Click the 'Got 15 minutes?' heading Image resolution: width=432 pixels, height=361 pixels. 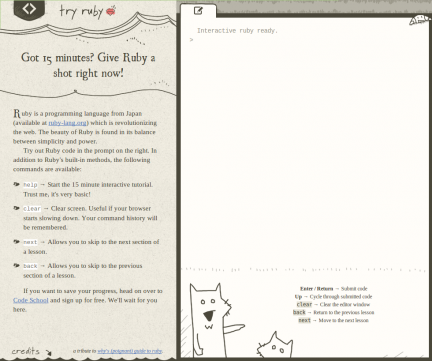(x=88, y=65)
